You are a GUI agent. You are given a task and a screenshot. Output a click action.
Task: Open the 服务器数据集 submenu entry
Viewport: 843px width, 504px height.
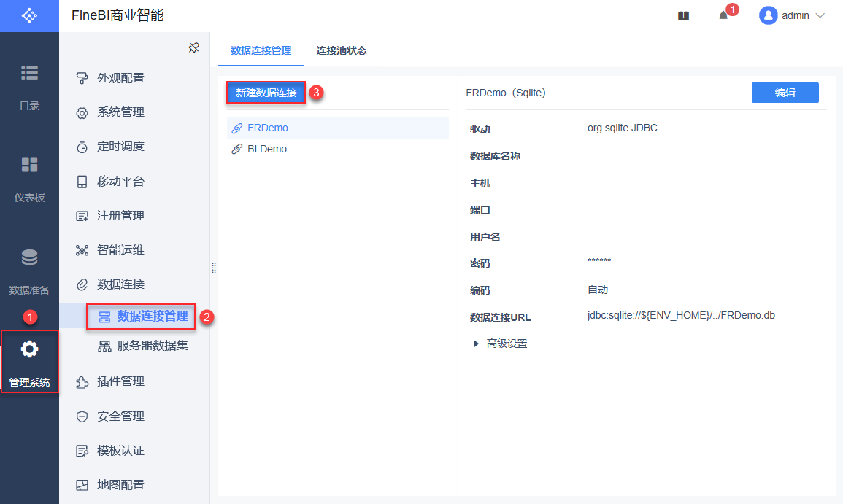coord(152,346)
